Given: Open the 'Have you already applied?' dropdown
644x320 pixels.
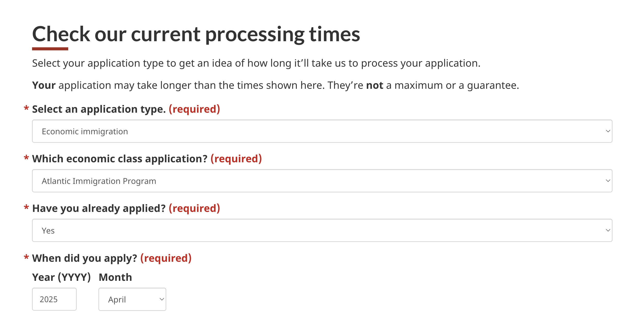Looking at the screenshot, I should coord(322,230).
